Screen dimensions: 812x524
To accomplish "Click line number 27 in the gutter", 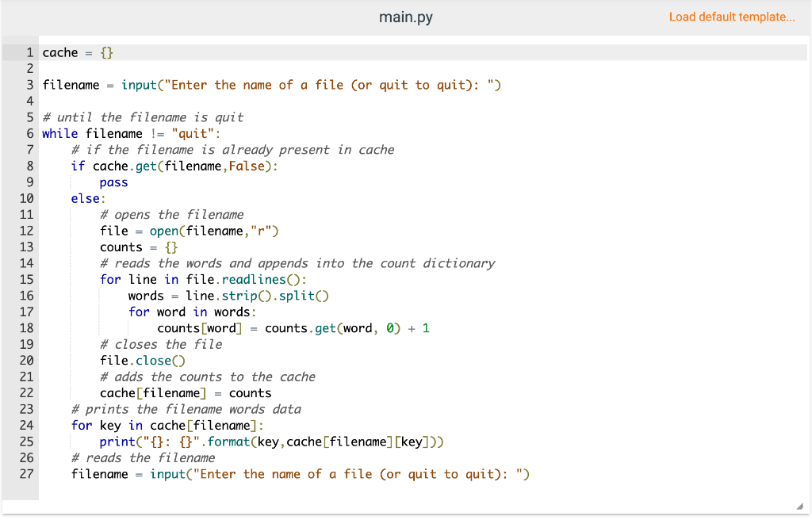I will tap(26, 473).
